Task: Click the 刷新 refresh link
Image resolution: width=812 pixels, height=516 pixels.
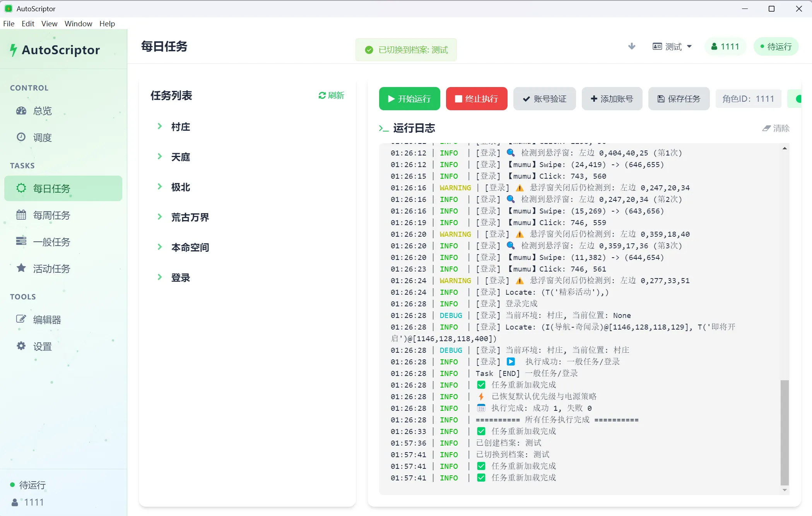Action: pos(331,95)
